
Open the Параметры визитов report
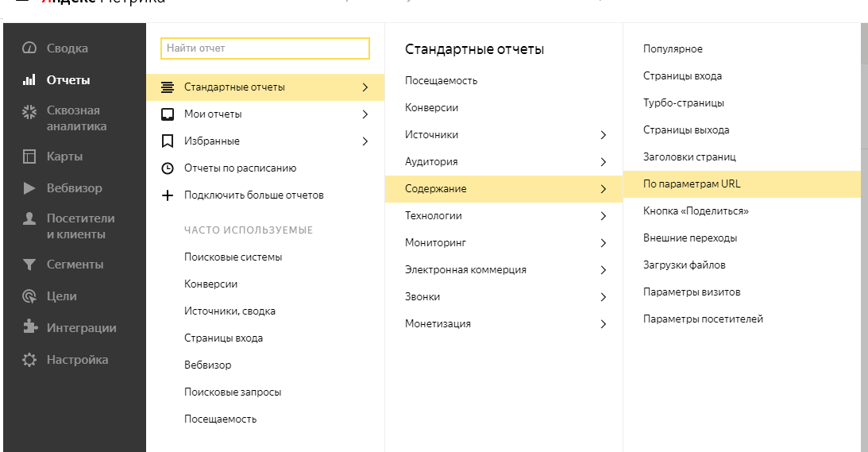[x=692, y=292]
